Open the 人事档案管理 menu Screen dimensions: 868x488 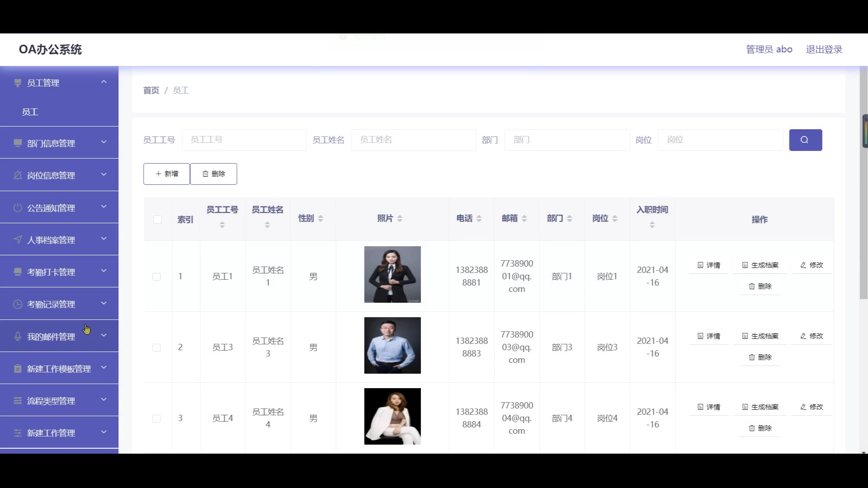coord(51,240)
